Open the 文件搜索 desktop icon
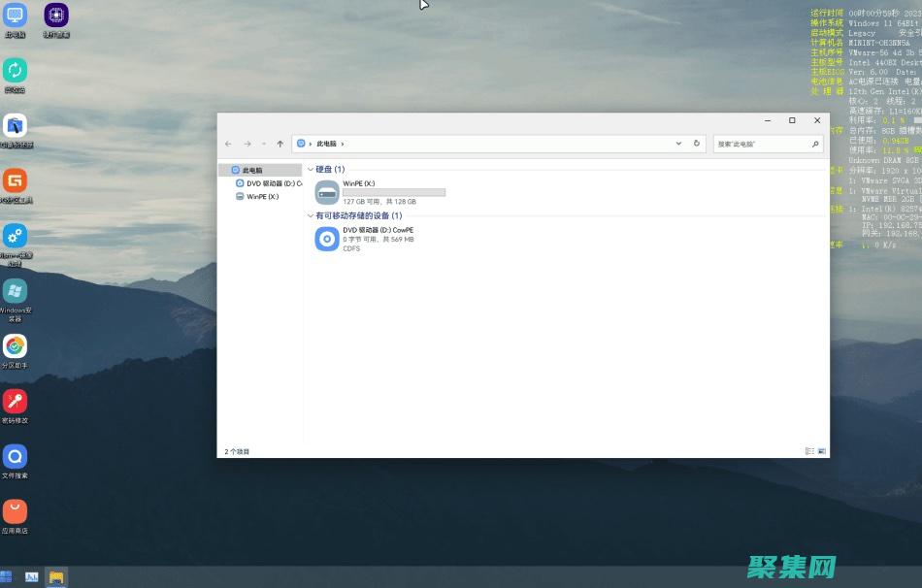The height and width of the screenshot is (588, 922). (15, 457)
